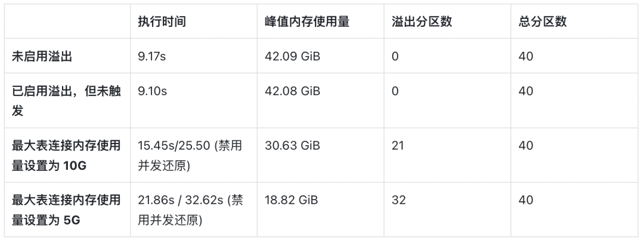Select the overflow partition count 32 cell
The image size is (644, 240).
click(399, 201)
